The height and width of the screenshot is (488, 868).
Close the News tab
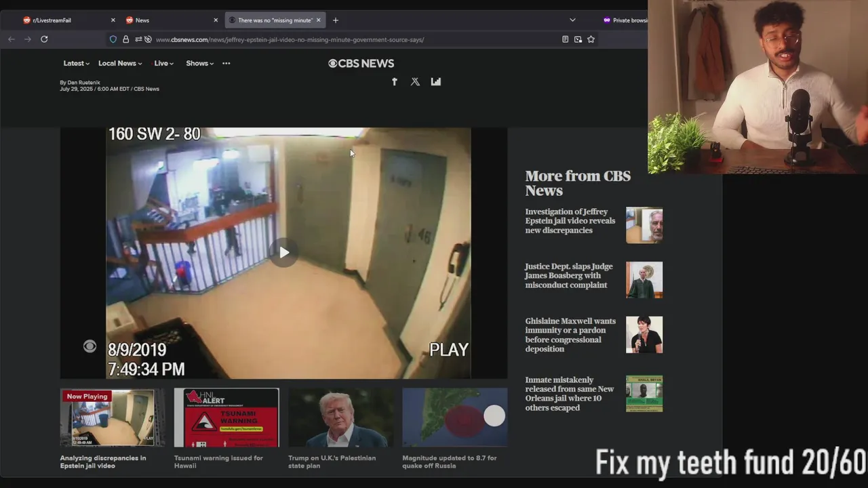click(x=216, y=20)
